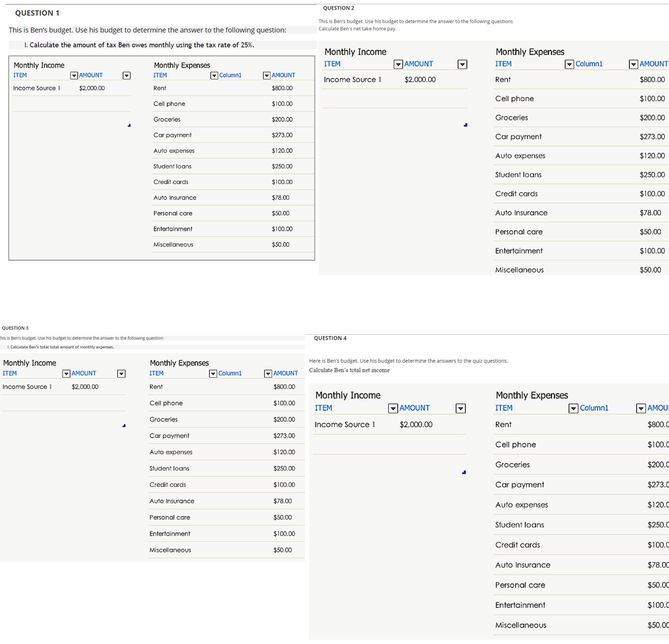
Task: Open ITEM filter dropdown in Question 1 income table
Action: pyautogui.click(x=74, y=76)
